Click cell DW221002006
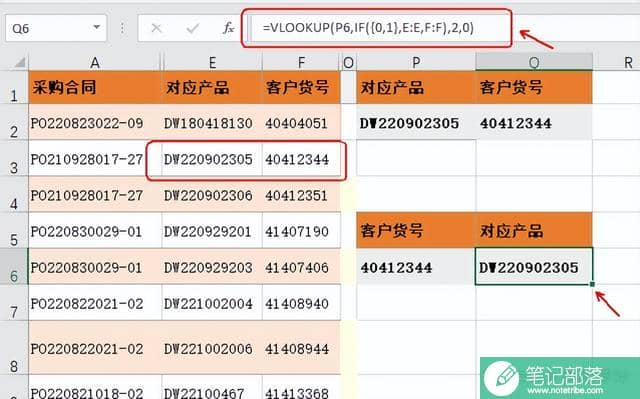Screen dimensions: 640x399 212,348
